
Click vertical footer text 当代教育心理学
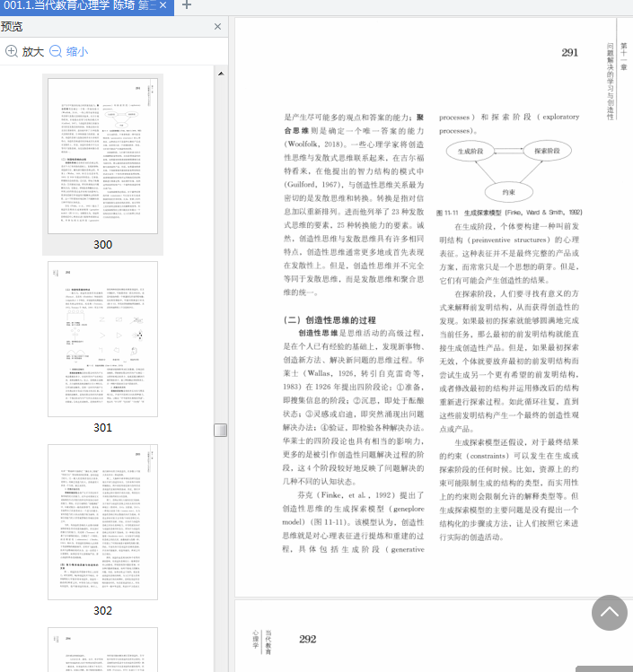coord(262,644)
